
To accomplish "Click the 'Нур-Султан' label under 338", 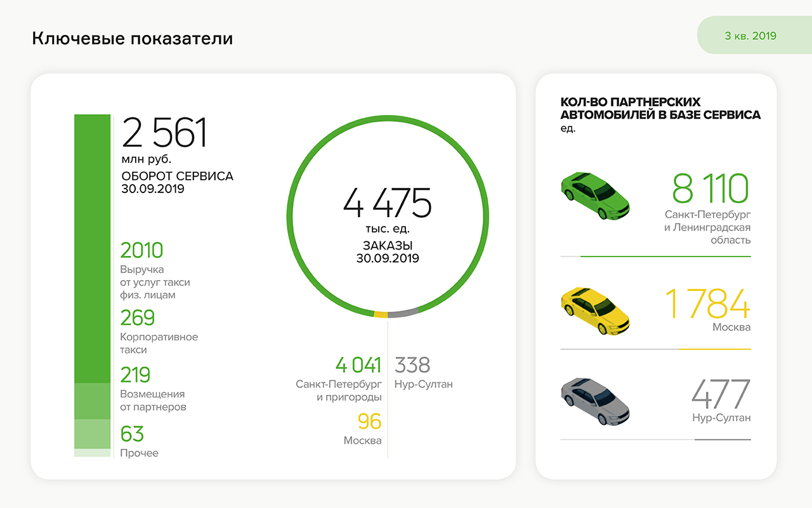I will [x=424, y=384].
